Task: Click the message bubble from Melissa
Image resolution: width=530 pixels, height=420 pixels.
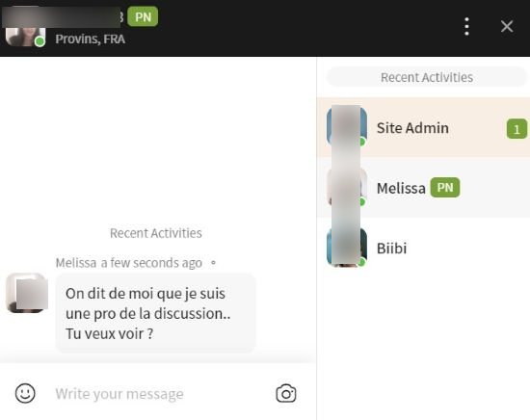Action: click(x=155, y=313)
